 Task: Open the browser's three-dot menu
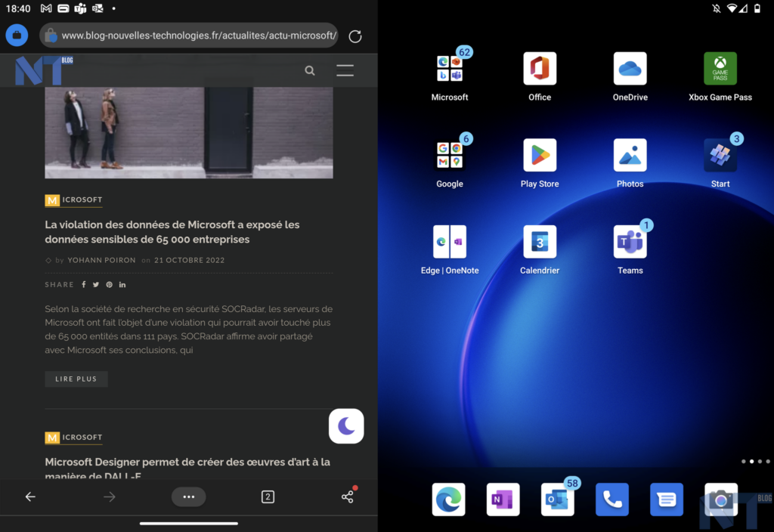click(x=188, y=496)
